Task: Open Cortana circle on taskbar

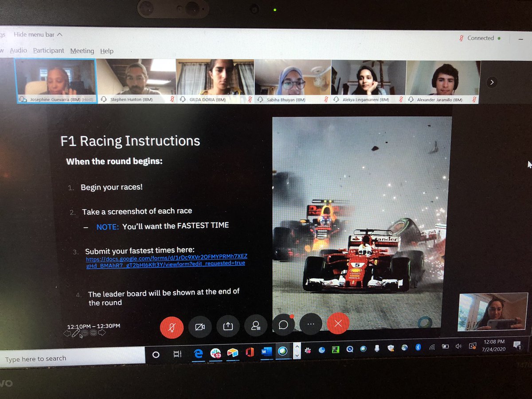Action: pos(156,355)
